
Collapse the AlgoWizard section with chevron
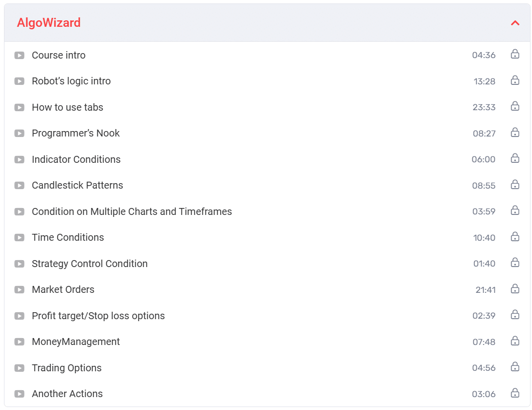[x=515, y=23]
